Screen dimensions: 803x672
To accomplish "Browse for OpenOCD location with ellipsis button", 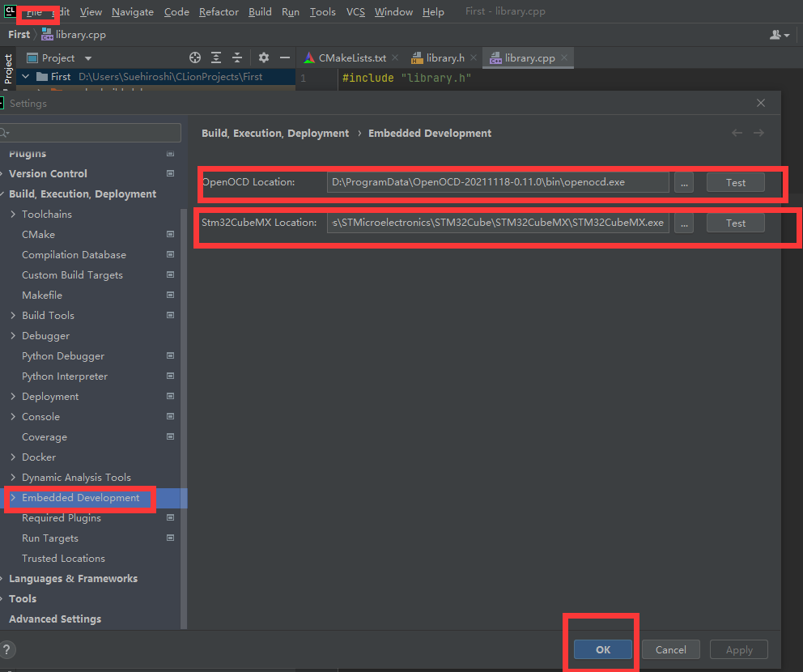I will coord(684,182).
